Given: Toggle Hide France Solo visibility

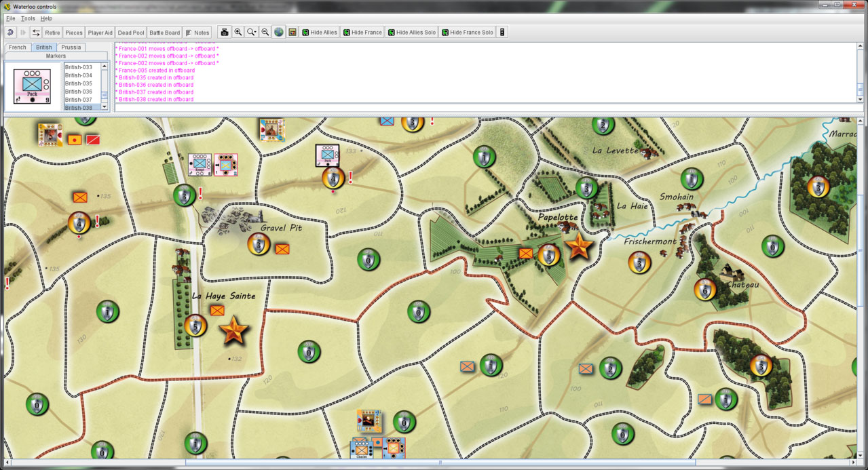Looking at the screenshot, I should 467,33.
